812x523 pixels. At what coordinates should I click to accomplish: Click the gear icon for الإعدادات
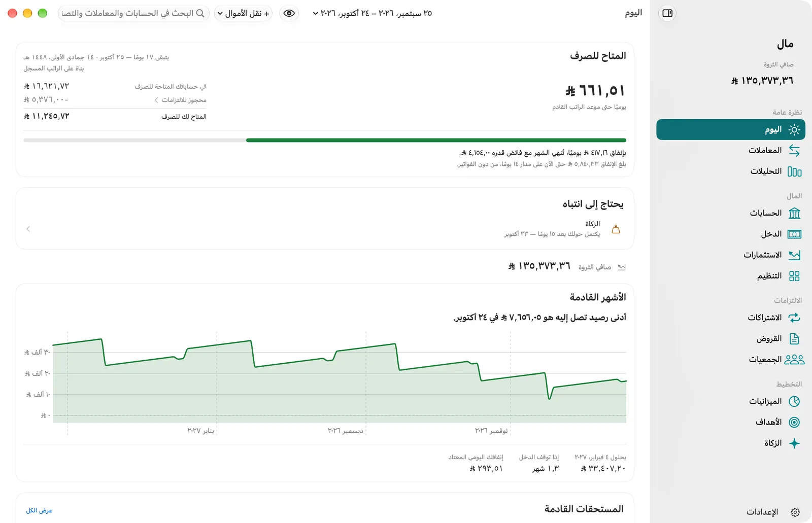coord(795,512)
